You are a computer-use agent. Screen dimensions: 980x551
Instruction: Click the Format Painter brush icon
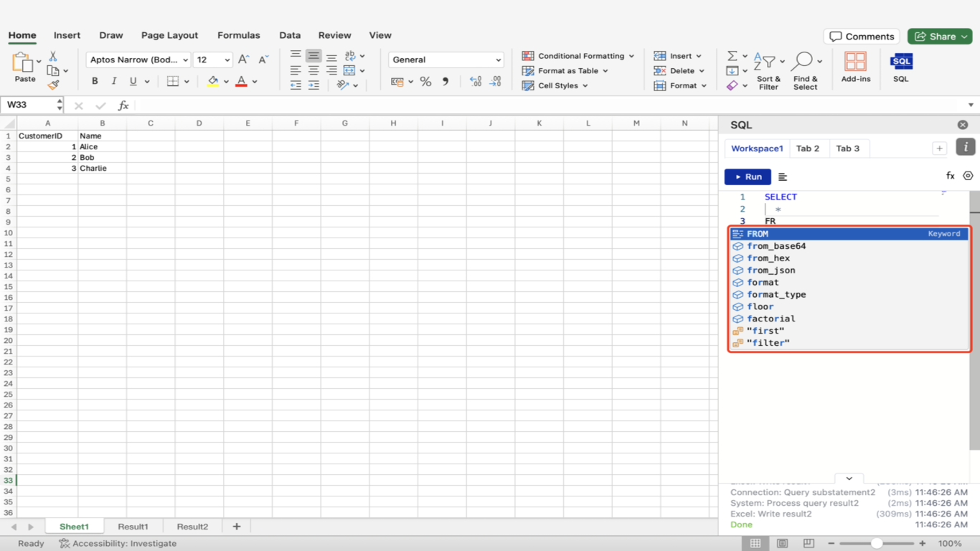pyautogui.click(x=53, y=85)
